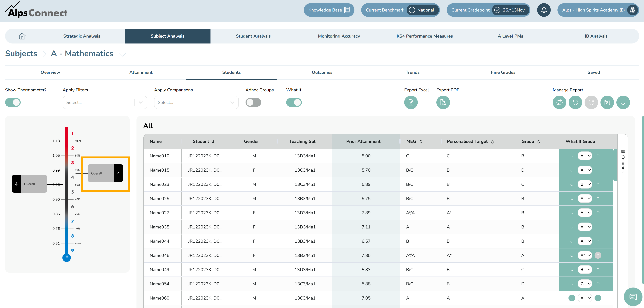
Task: Click the AlpsConnect logo
Action: (36, 10)
